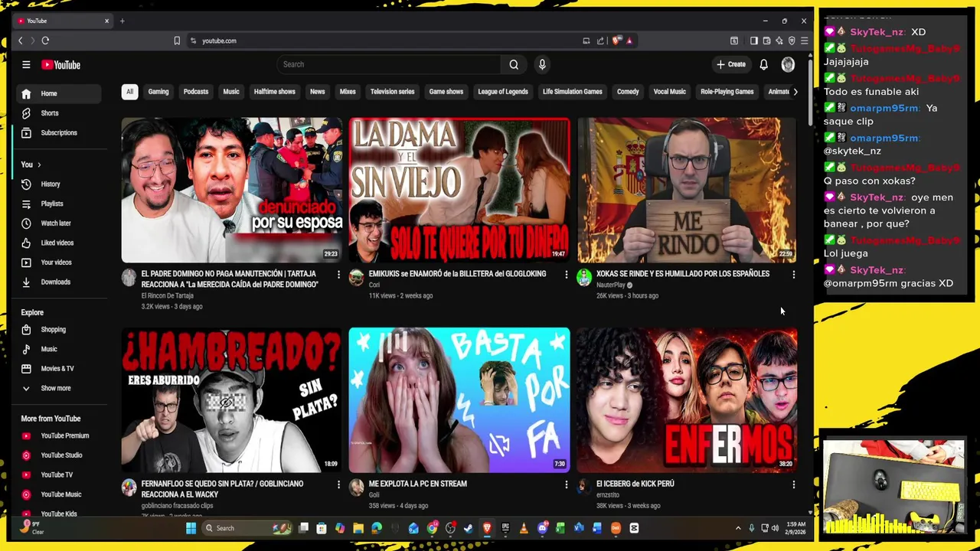Select the Gaming filter chip

click(158, 92)
